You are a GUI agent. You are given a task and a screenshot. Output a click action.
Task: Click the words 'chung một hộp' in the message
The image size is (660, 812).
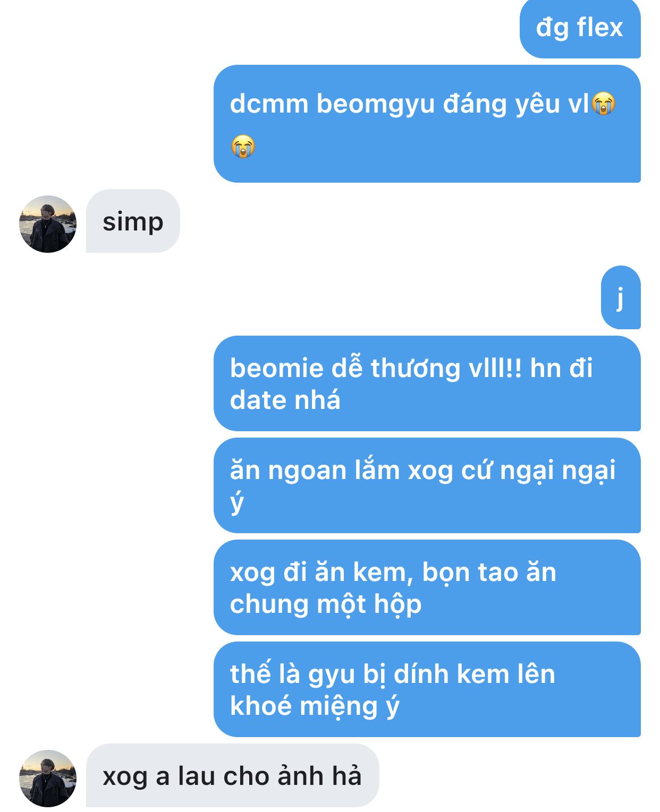pos(326,605)
